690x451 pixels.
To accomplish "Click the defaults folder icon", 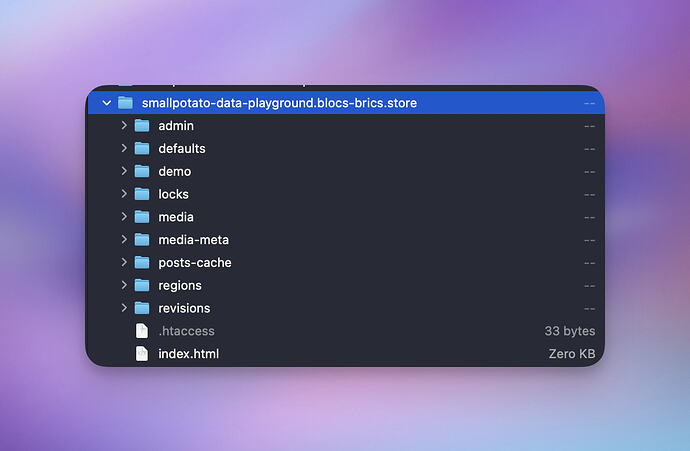I will click(142, 149).
